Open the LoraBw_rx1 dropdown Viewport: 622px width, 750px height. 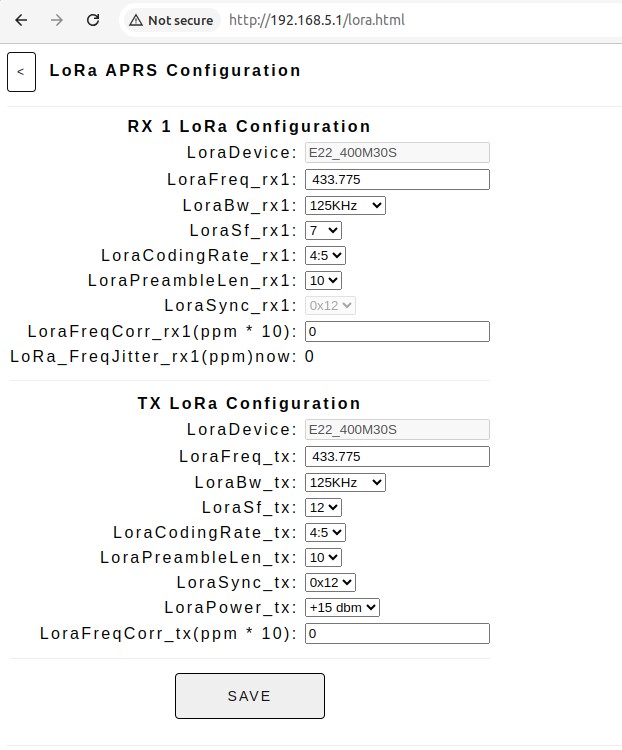tap(345, 206)
